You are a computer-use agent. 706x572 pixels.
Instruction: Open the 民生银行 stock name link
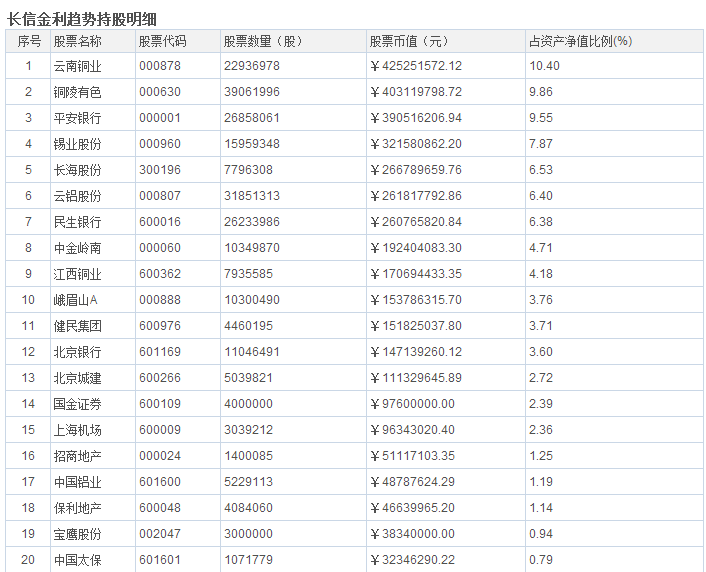click(x=77, y=222)
